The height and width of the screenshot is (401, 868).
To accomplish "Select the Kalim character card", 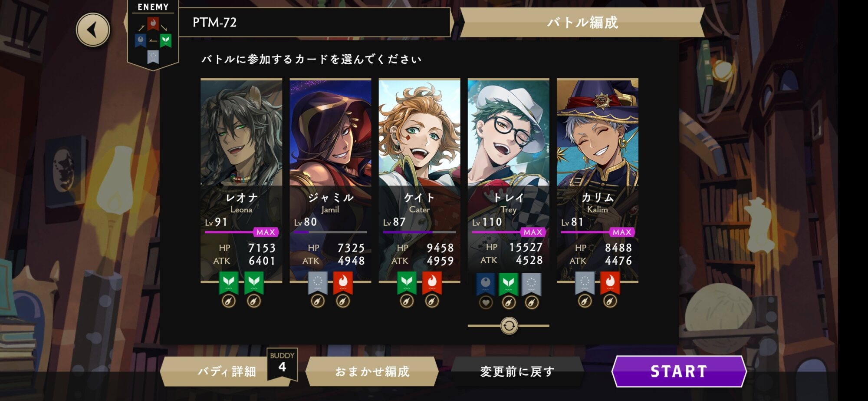I will pyautogui.click(x=598, y=180).
